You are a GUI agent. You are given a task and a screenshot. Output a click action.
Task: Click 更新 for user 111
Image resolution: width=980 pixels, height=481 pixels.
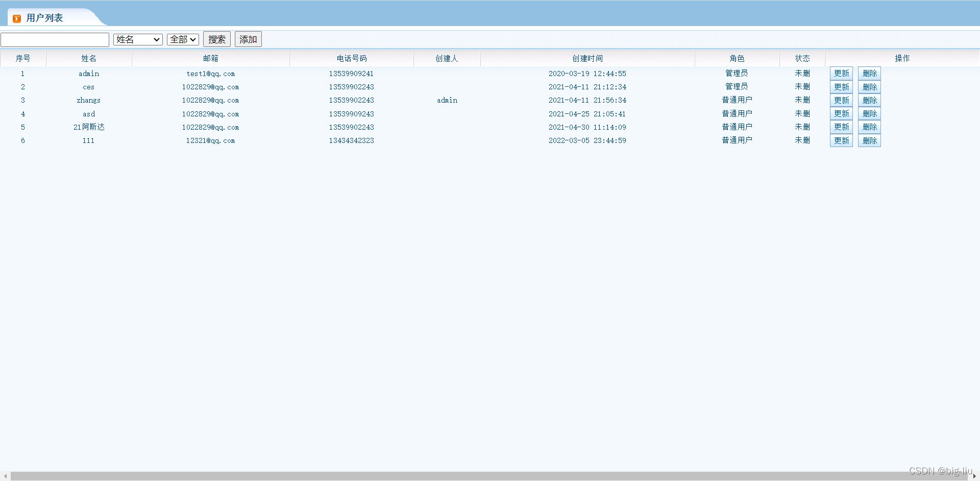[x=841, y=140]
